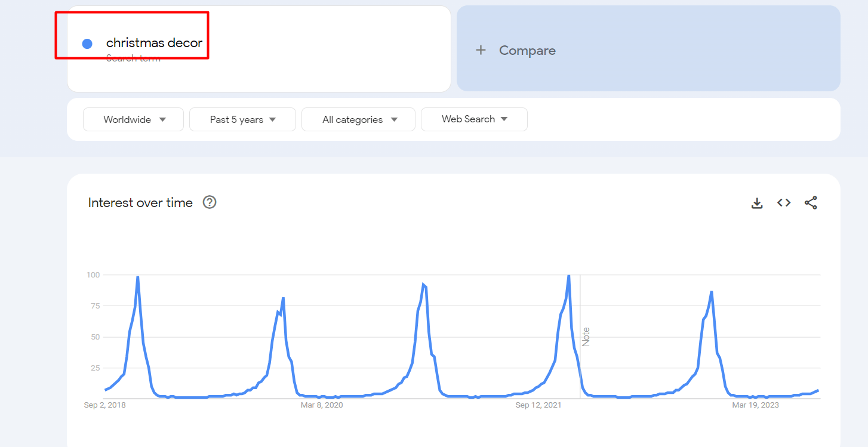Click the Note marker on chart
868x447 pixels.
pos(586,337)
